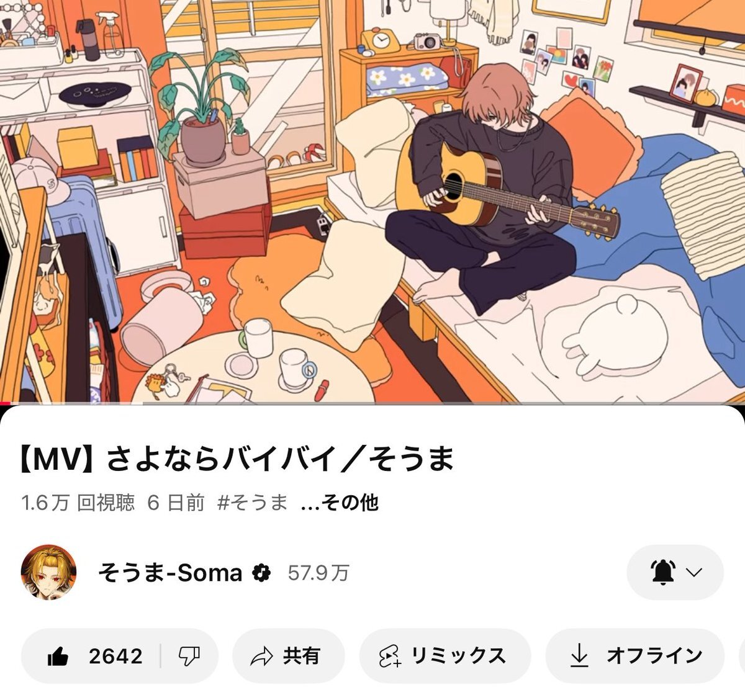Click the thumbs-down dislike icon
Screen dimensions: 745x700
point(189,656)
